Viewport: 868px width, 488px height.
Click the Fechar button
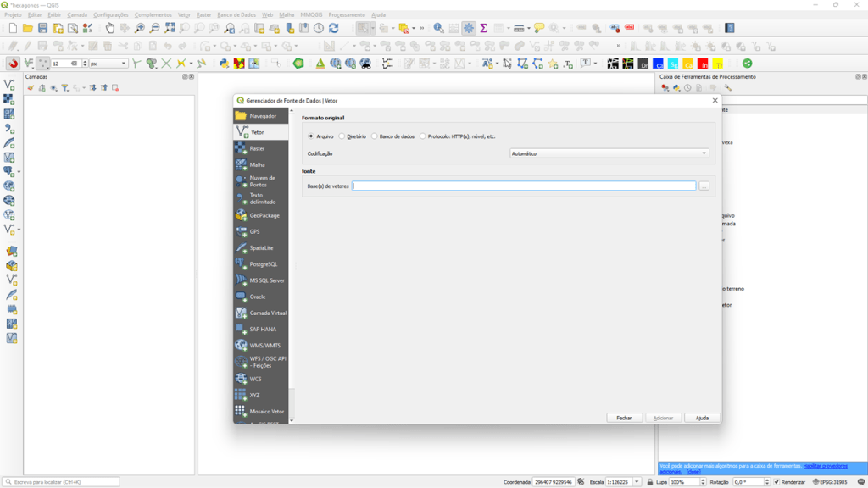click(x=624, y=418)
